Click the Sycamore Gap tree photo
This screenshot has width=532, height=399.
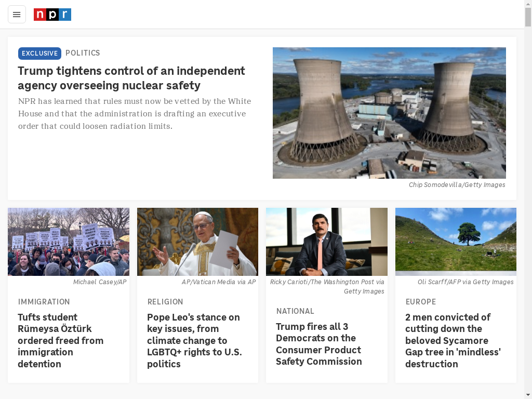tap(456, 242)
